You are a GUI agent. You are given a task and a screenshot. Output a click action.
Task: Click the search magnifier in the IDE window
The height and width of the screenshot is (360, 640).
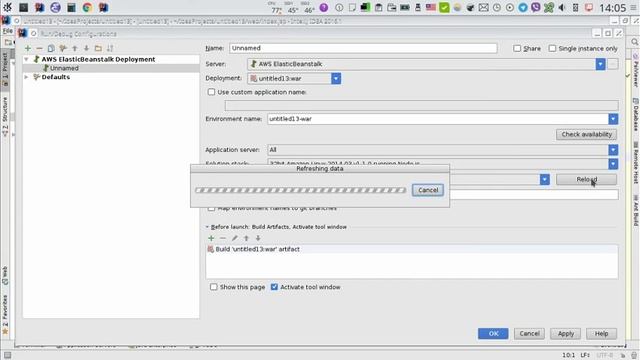click(635, 42)
